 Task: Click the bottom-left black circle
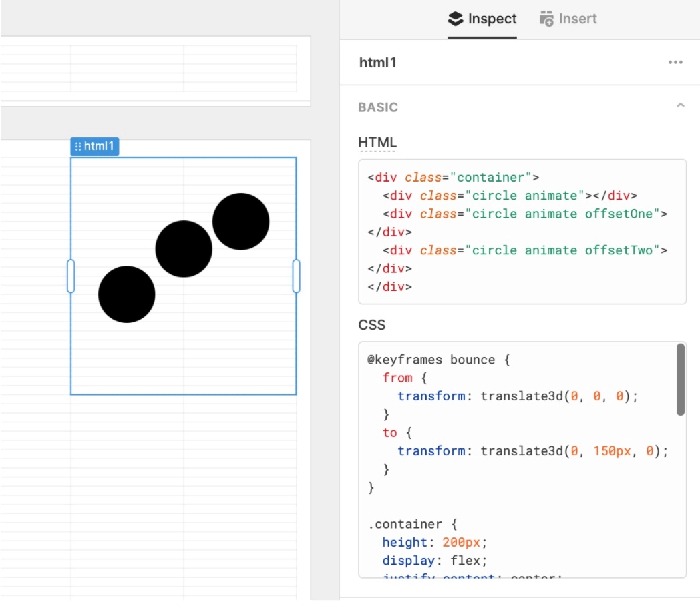pyautogui.click(x=127, y=294)
